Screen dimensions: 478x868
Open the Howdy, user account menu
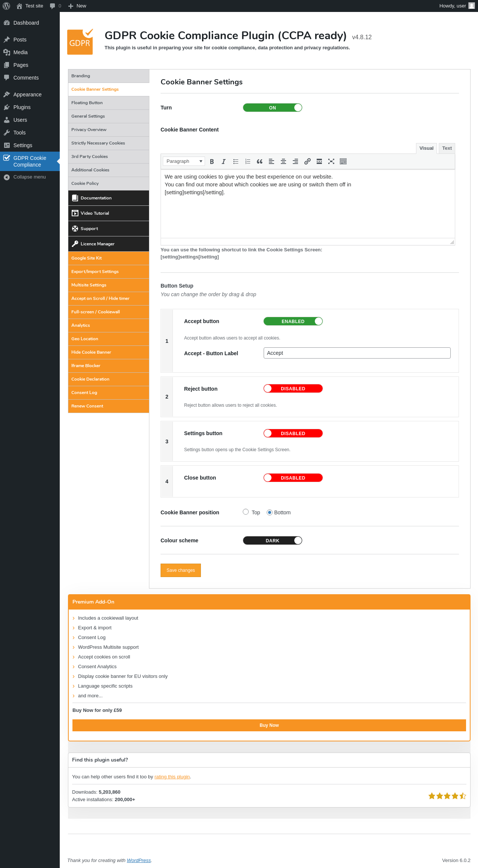coord(457,6)
